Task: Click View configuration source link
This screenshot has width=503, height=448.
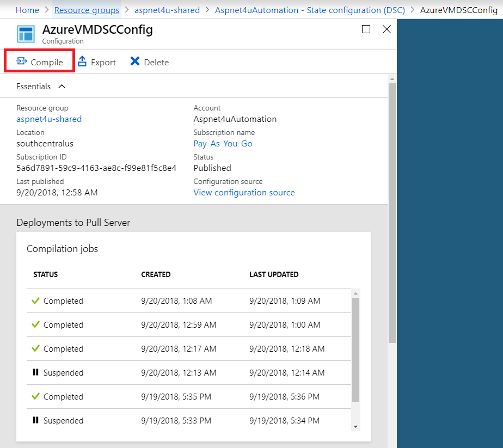Action: [x=244, y=192]
